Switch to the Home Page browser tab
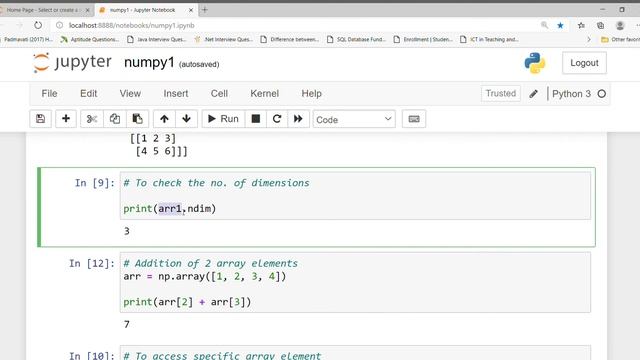640x360 pixels. (44, 10)
